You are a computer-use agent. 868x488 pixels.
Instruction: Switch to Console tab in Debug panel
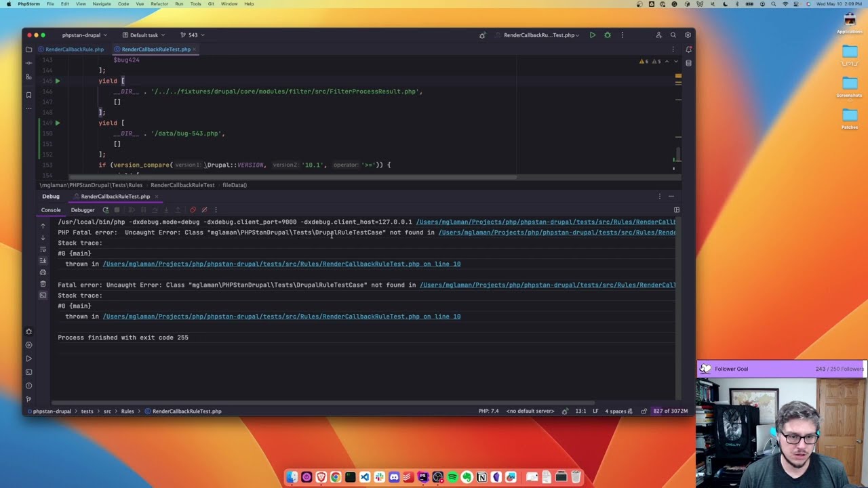(x=51, y=210)
